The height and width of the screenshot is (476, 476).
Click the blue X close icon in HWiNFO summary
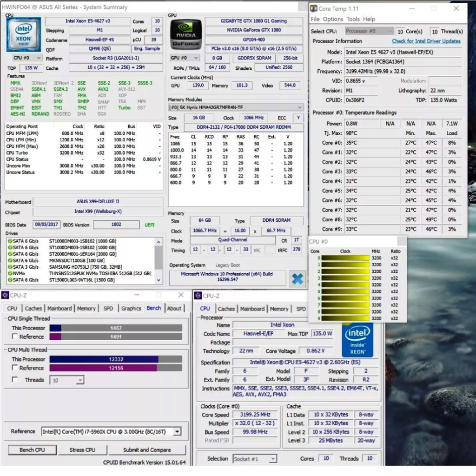297,279
